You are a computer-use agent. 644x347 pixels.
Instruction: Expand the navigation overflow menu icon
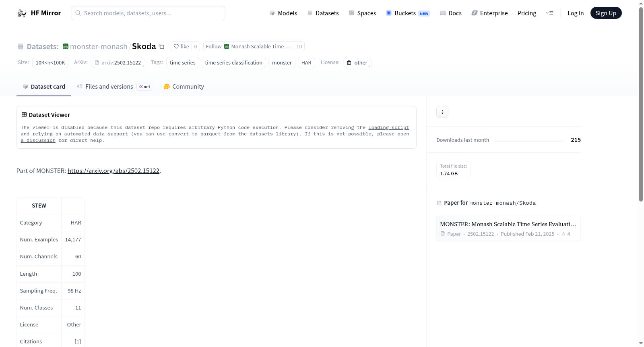pos(549,13)
